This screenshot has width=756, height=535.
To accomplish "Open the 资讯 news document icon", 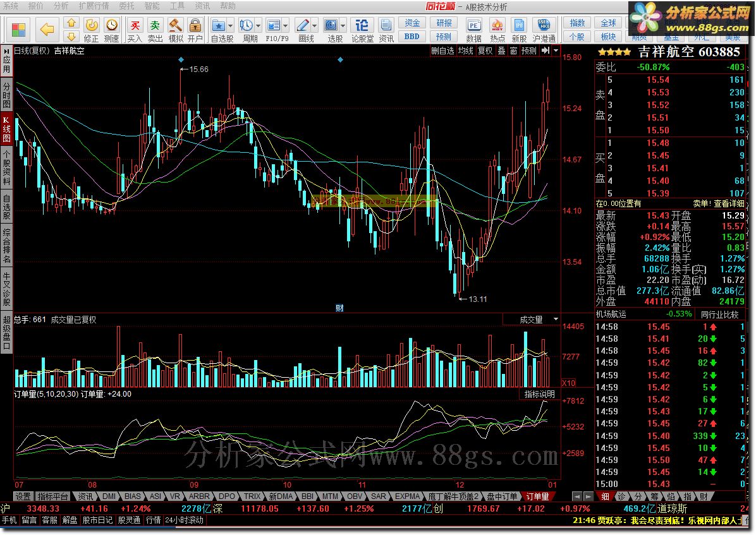I will pos(386,25).
